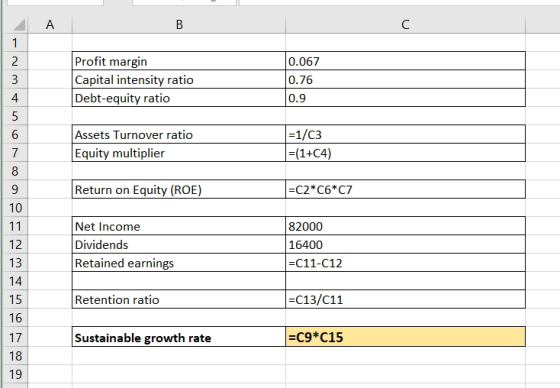Select column A header
The image size is (560, 388).
(50, 25)
